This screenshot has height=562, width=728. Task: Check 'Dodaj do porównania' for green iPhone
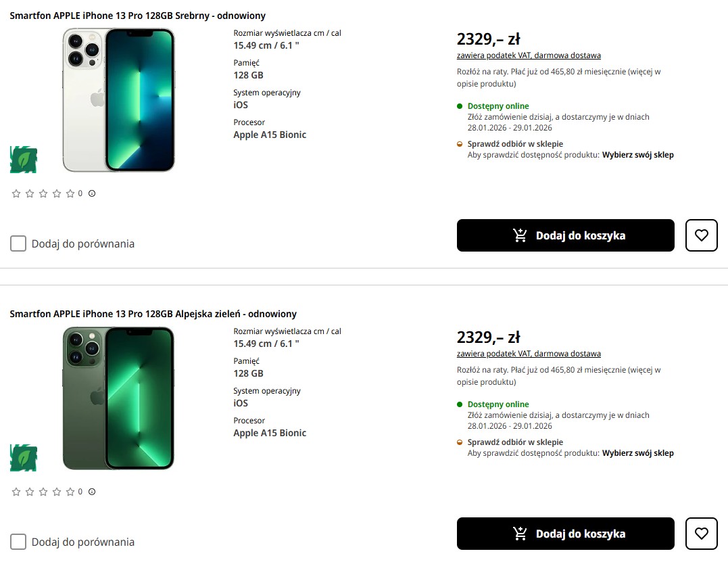pos(18,542)
